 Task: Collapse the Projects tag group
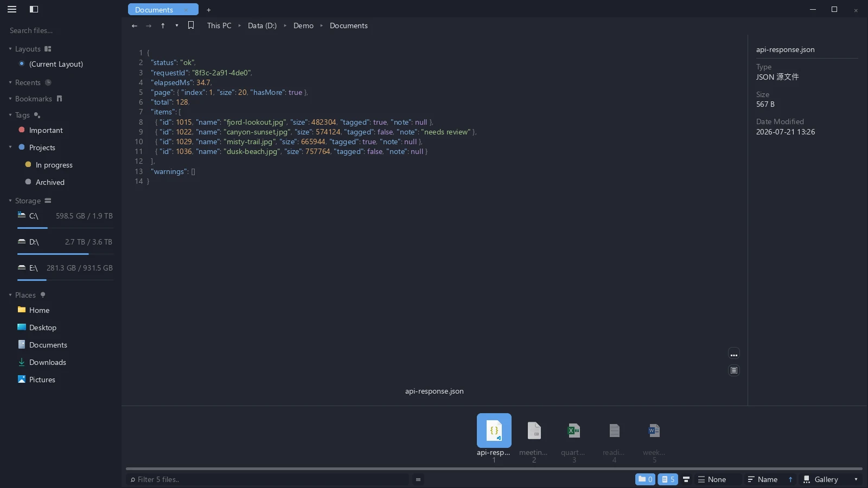click(10, 147)
